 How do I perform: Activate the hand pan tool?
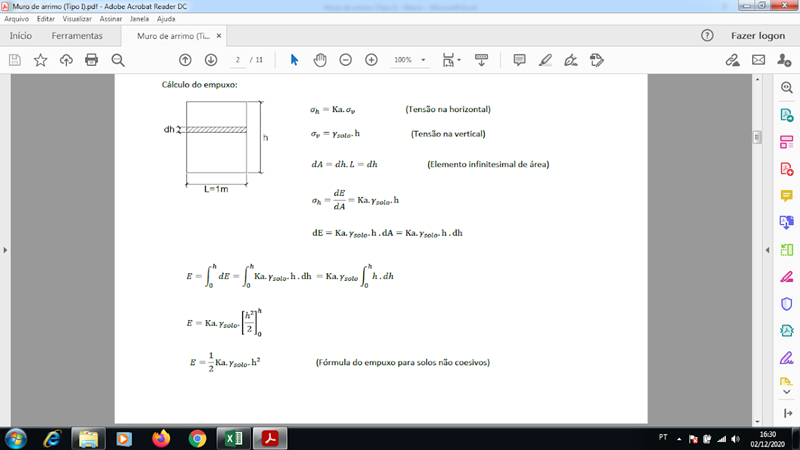[x=320, y=60]
